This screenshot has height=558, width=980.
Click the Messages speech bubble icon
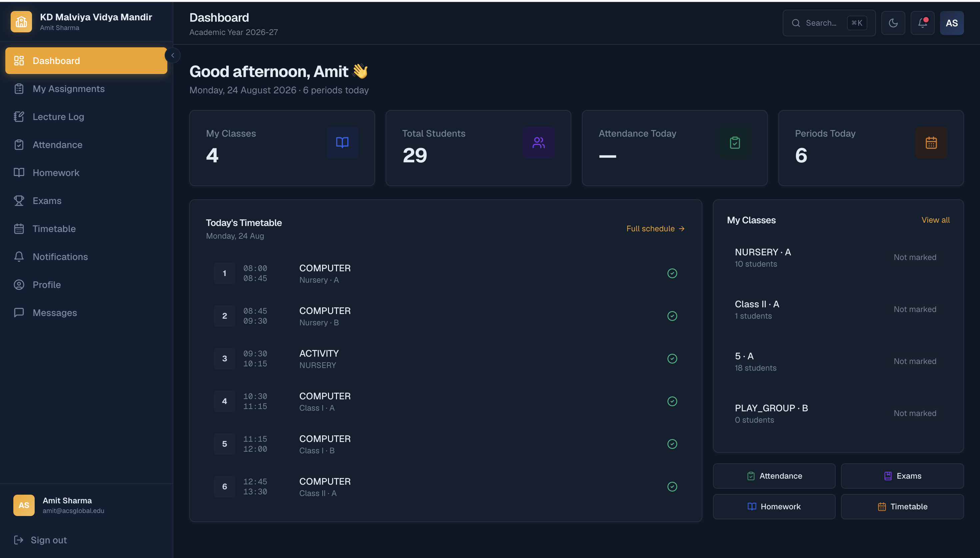(19, 312)
